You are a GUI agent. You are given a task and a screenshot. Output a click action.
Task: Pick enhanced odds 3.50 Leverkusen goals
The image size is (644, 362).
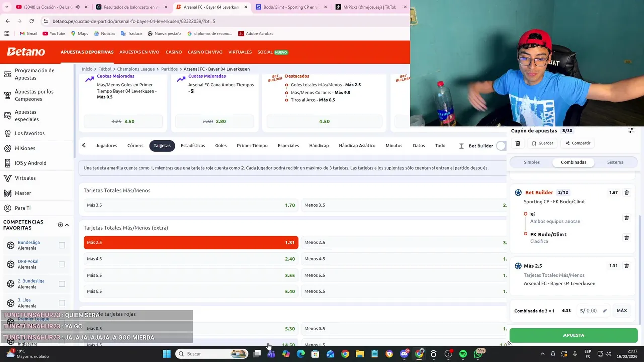pos(123,121)
